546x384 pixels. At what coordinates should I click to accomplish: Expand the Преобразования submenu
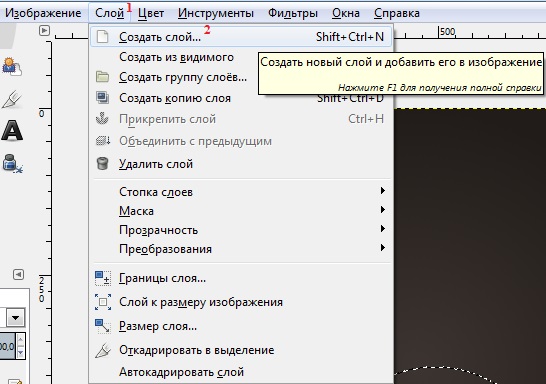[x=241, y=249]
